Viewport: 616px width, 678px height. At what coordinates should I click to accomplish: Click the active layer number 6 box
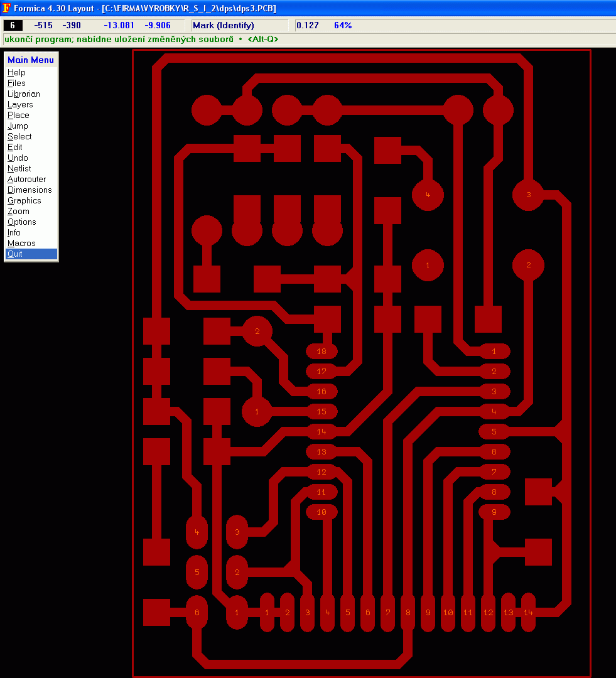(x=13, y=26)
